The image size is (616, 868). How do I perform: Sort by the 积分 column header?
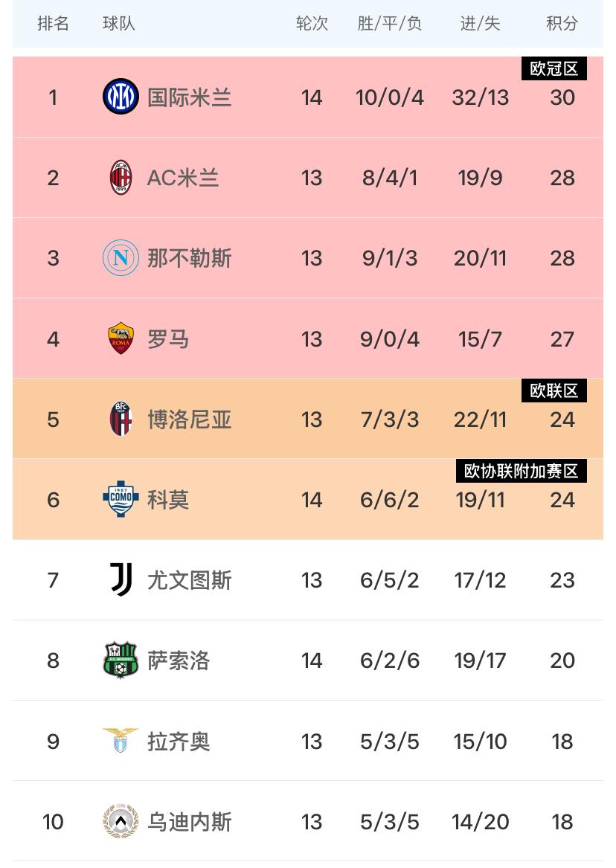[x=562, y=23]
